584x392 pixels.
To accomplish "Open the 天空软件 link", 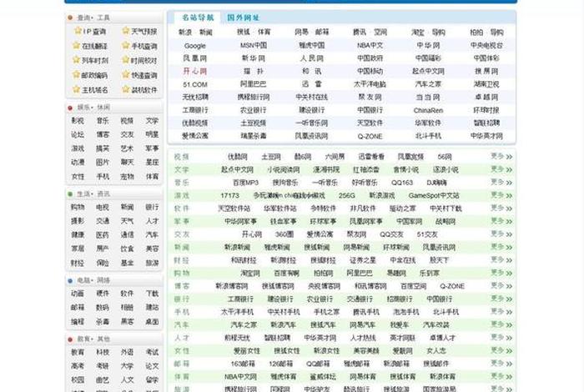I will tap(370, 123).
